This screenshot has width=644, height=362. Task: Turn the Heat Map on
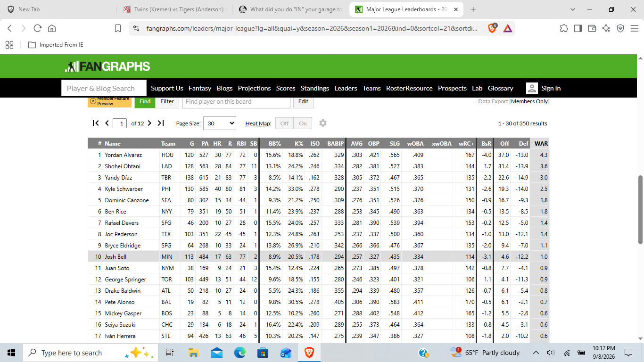click(303, 123)
